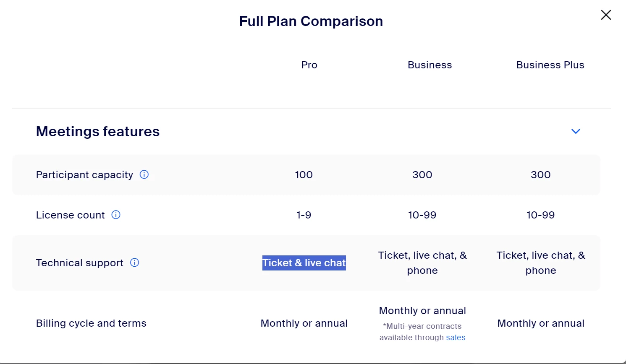Click the License count info icon

click(116, 215)
